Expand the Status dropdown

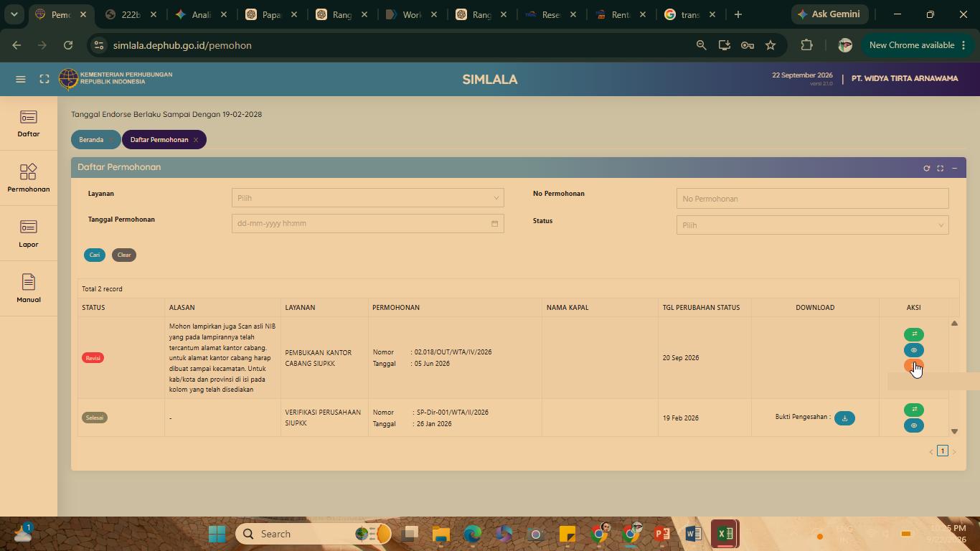tap(812, 225)
